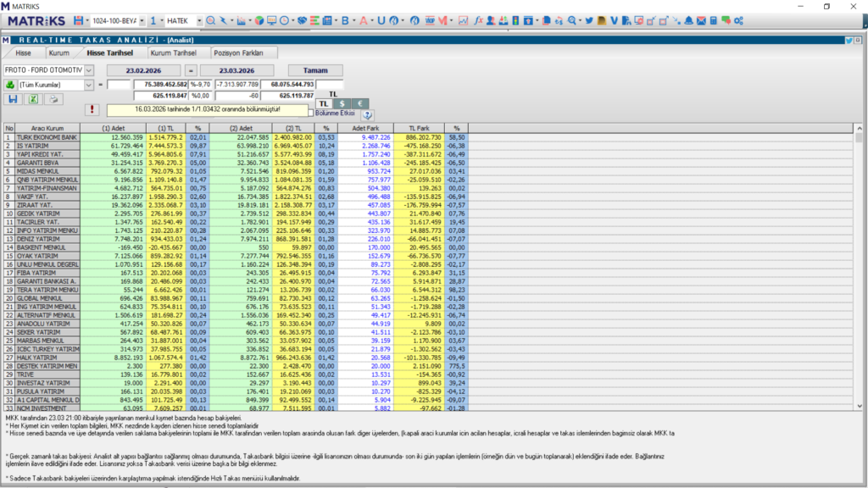Click the clock icon in toolbar

pyautogui.click(x=285, y=20)
